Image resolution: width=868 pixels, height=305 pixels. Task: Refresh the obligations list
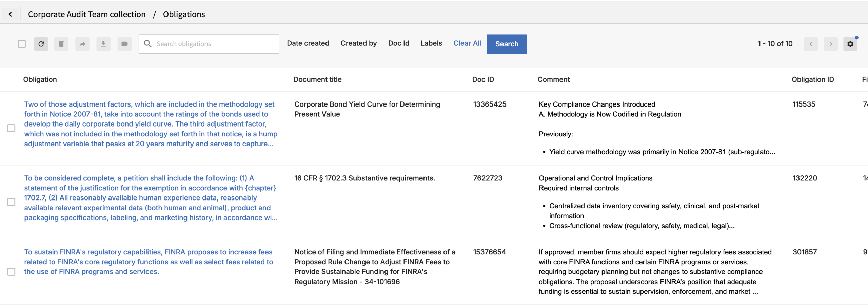(41, 44)
